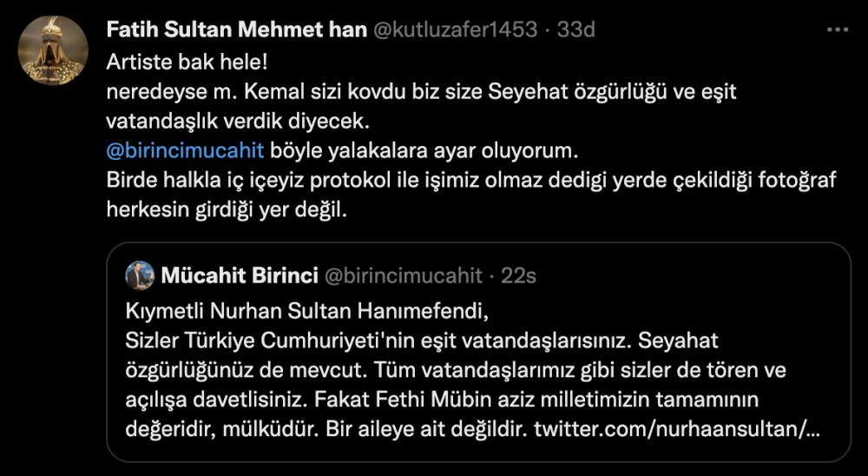The width and height of the screenshot is (868, 476).
Task: Click Mücahit Birinci's small avatar in quoted tweet
Action: (140, 276)
